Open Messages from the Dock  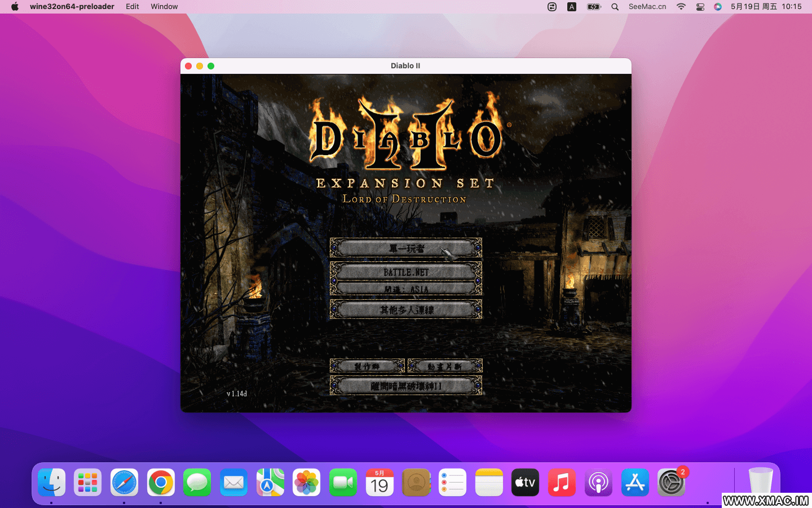point(197,483)
